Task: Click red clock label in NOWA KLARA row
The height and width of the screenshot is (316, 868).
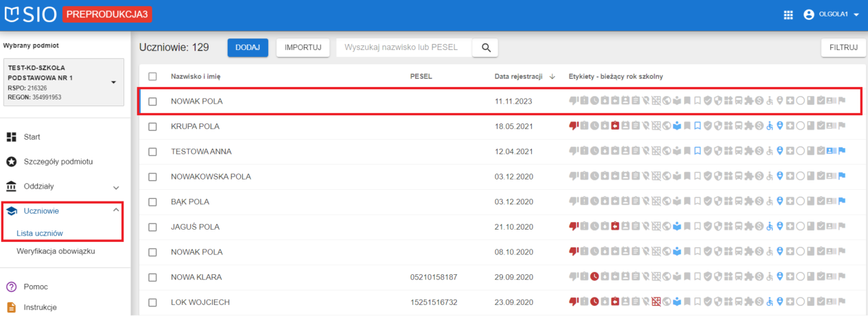Action: coord(595,277)
